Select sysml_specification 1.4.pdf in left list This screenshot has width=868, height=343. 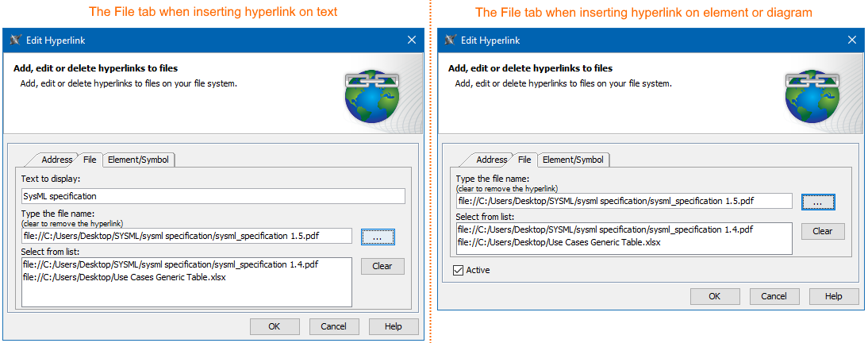click(170, 264)
